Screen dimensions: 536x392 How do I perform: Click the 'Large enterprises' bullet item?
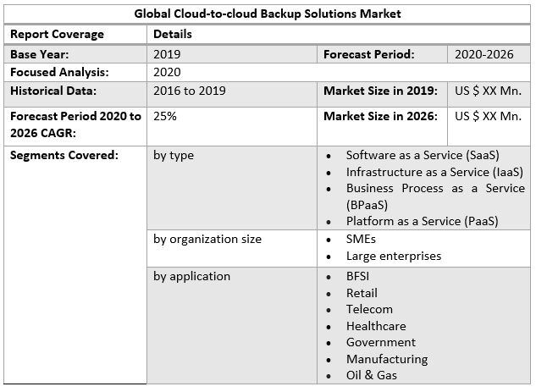(393, 256)
